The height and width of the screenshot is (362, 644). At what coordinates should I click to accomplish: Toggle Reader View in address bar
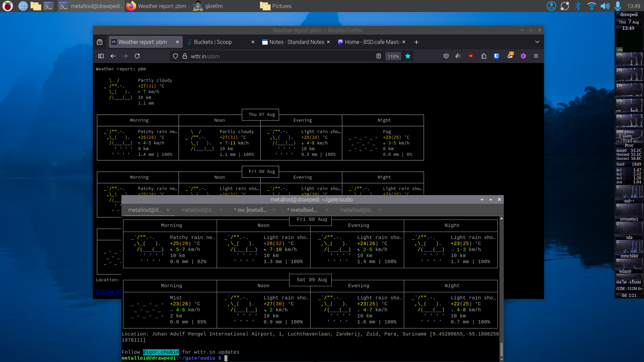click(x=379, y=56)
